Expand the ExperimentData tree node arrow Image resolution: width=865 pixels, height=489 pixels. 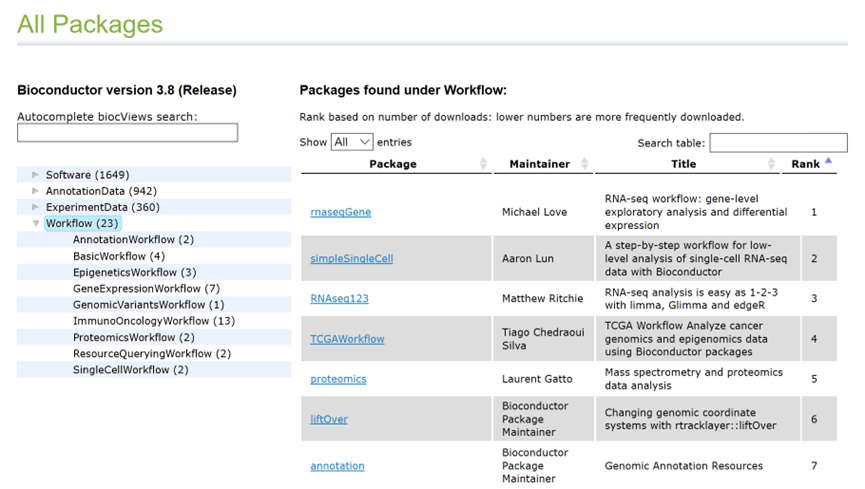pyautogui.click(x=35, y=207)
